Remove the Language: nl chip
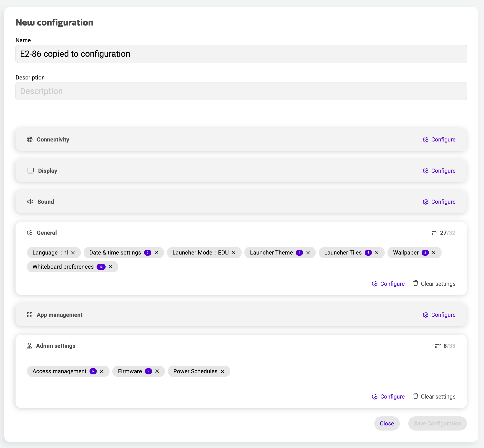The height and width of the screenshot is (448, 484). tap(73, 252)
